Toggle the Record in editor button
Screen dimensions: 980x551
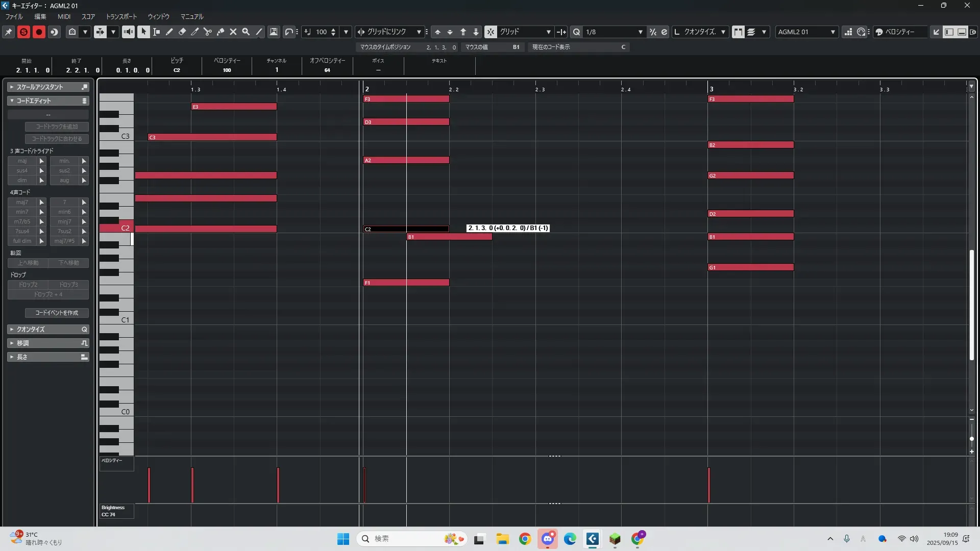pyautogui.click(x=39, y=32)
